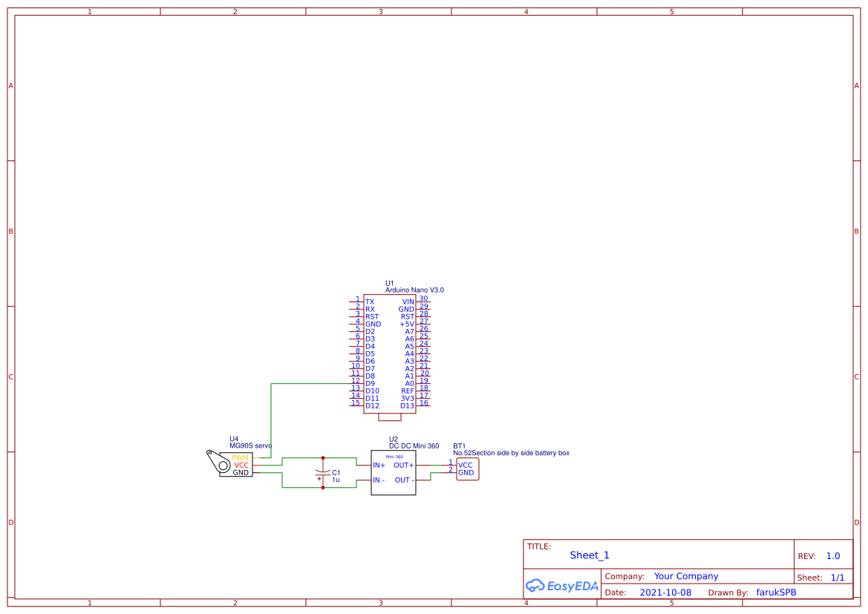Click the Your Company text
Screen dimensions: 868x614
[685, 575]
